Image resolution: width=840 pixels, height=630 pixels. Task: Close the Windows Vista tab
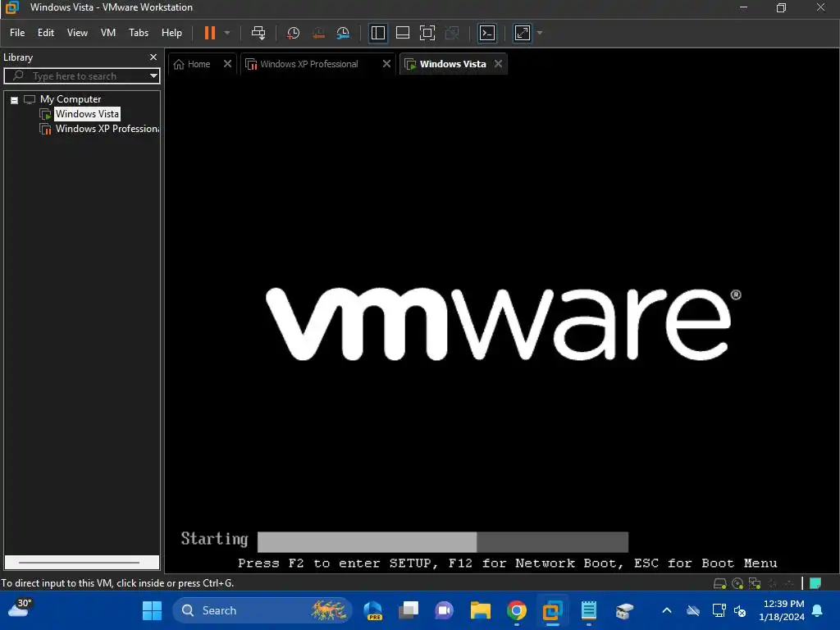pyautogui.click(x=498, y=64)
